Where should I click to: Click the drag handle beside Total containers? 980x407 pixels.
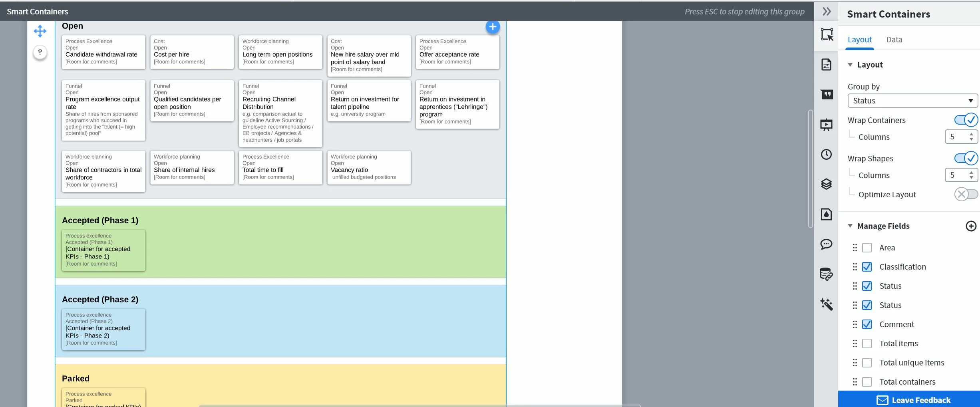855,382
